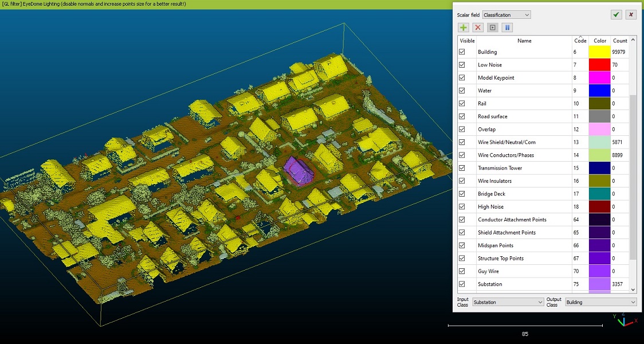The image size is (644, 344).
Task: Select the Guy Wire name cell
Action: (524, 271)
